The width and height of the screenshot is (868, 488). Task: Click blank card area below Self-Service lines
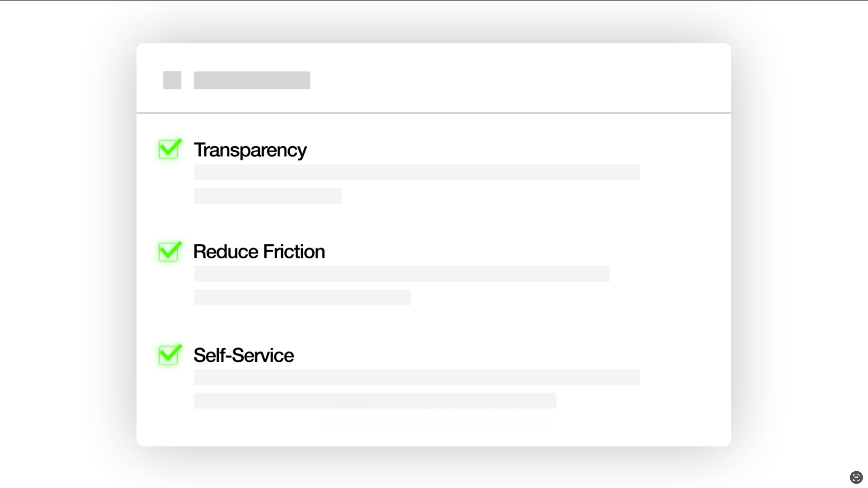(434, 428)
